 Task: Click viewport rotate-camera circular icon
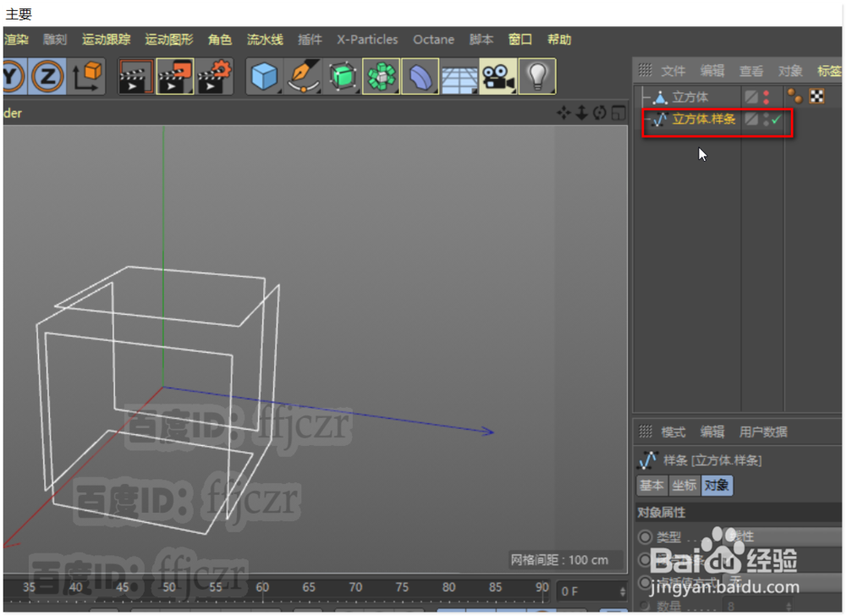tap(600, 113)
